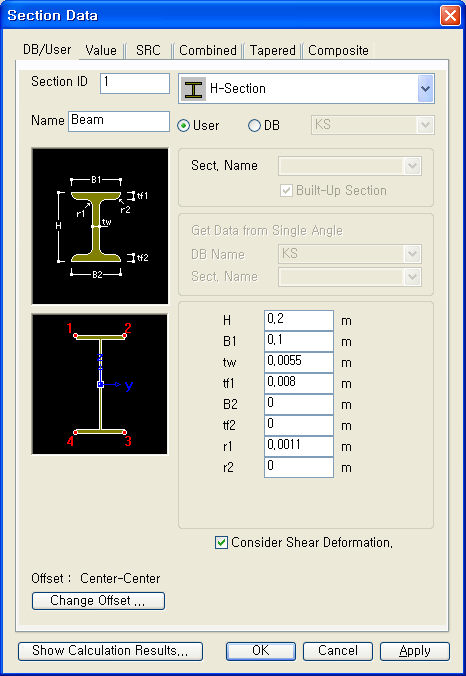
Task: Open the Combined tab
Action: [x=208, y=50]
